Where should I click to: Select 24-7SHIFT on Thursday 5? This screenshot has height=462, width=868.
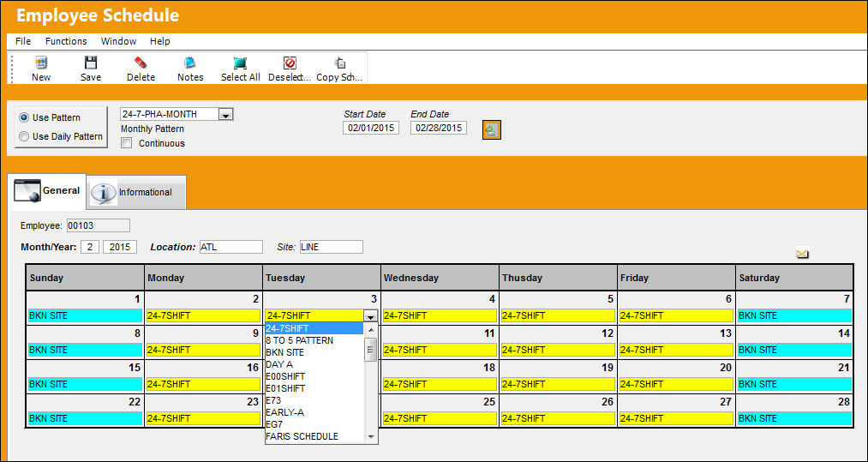(x=558, y=315)
